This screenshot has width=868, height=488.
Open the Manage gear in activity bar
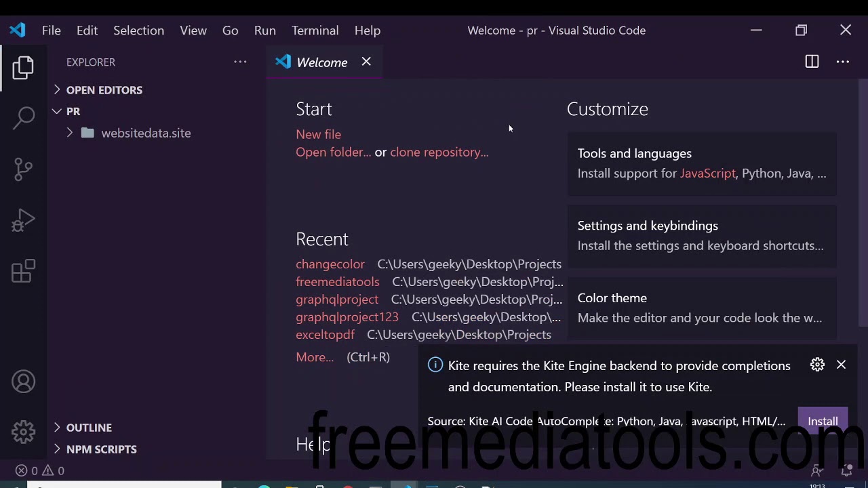(x=23, y=432)
